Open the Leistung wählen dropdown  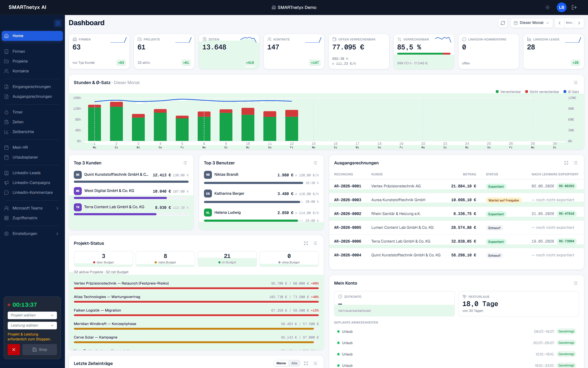32,325
